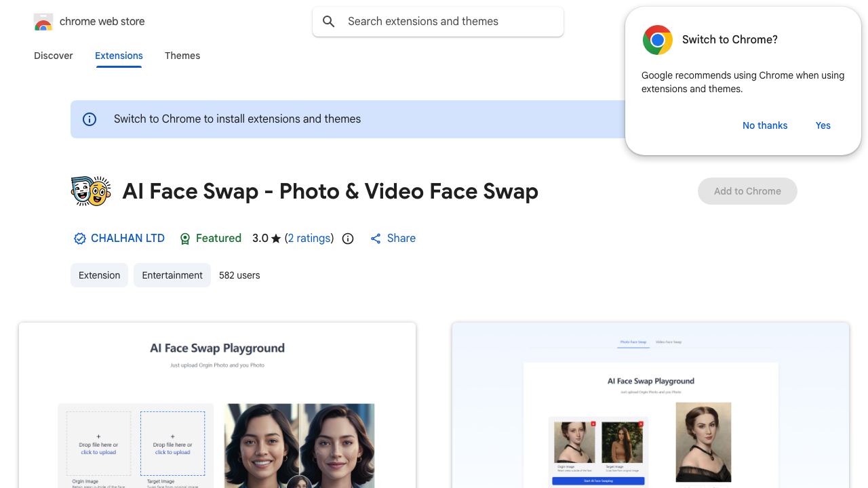Open the Extensions tab
Viewport: 868px width, 488px height.
click(119, 56)
